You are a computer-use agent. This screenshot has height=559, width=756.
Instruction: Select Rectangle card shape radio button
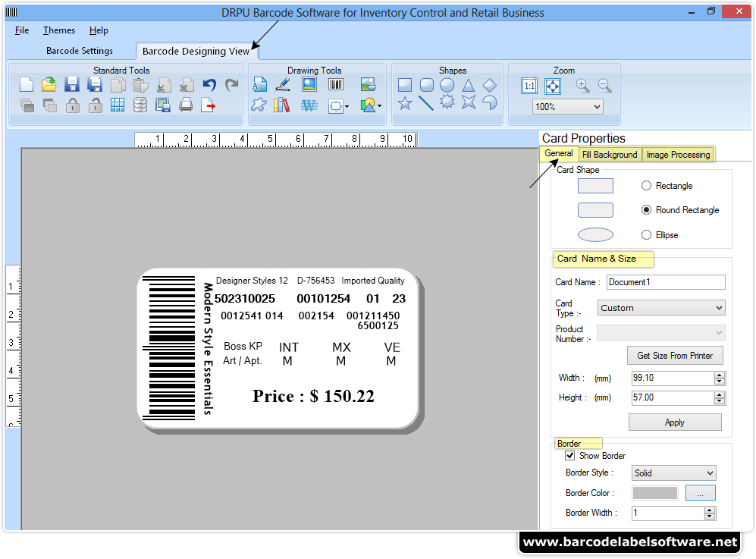pyautogui.click(x=647, y=186)
